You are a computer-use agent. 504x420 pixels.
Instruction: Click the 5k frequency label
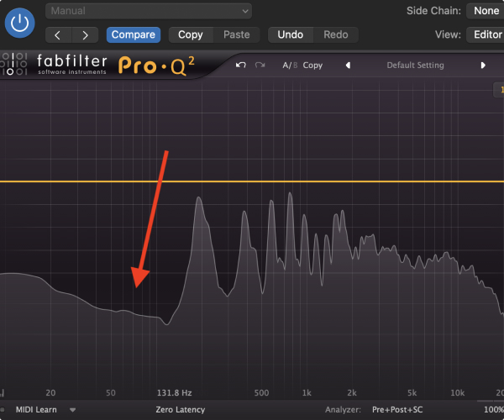[412, 392]
